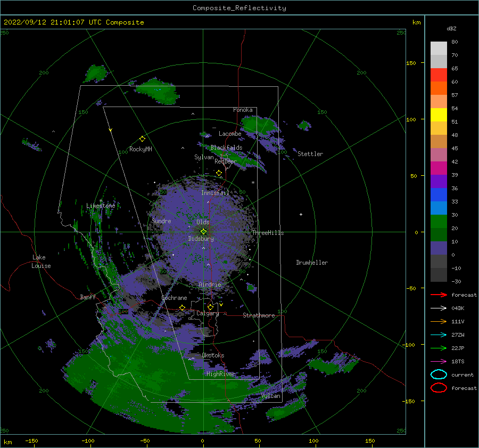
Task: Click the Didsbury label
Action: (201, 239)
